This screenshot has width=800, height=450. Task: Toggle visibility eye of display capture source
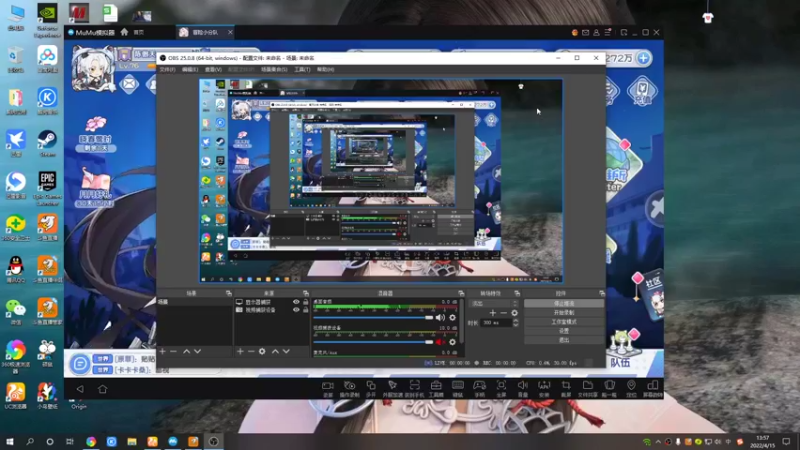(x=296, y=302)
